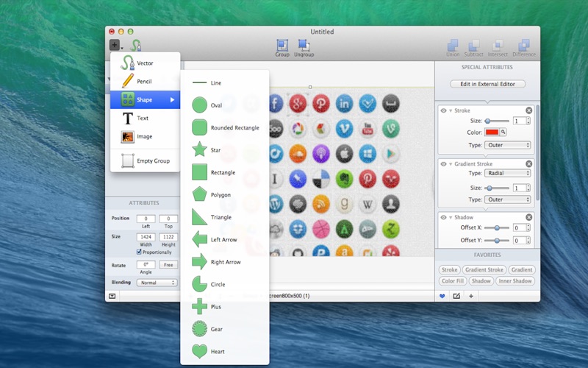Insert a Triangle shape
This screenshot has height=368, width=588.
(x=225, y=217)
